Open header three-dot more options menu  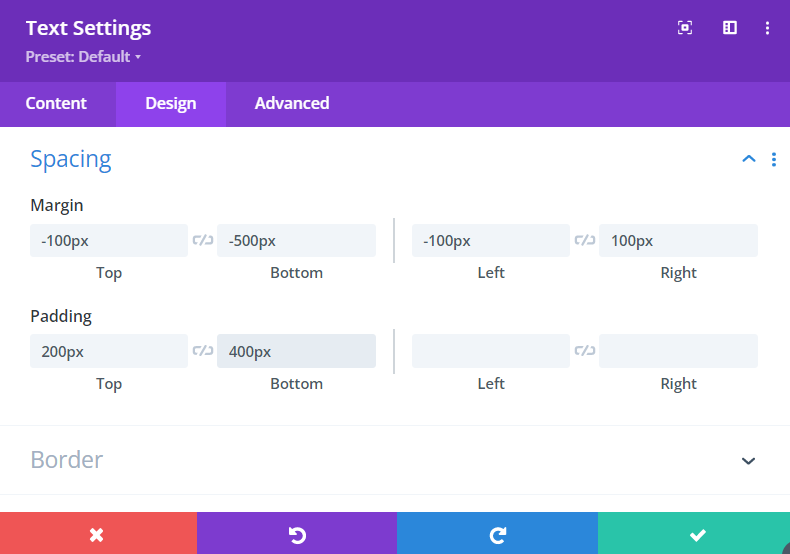767,28
